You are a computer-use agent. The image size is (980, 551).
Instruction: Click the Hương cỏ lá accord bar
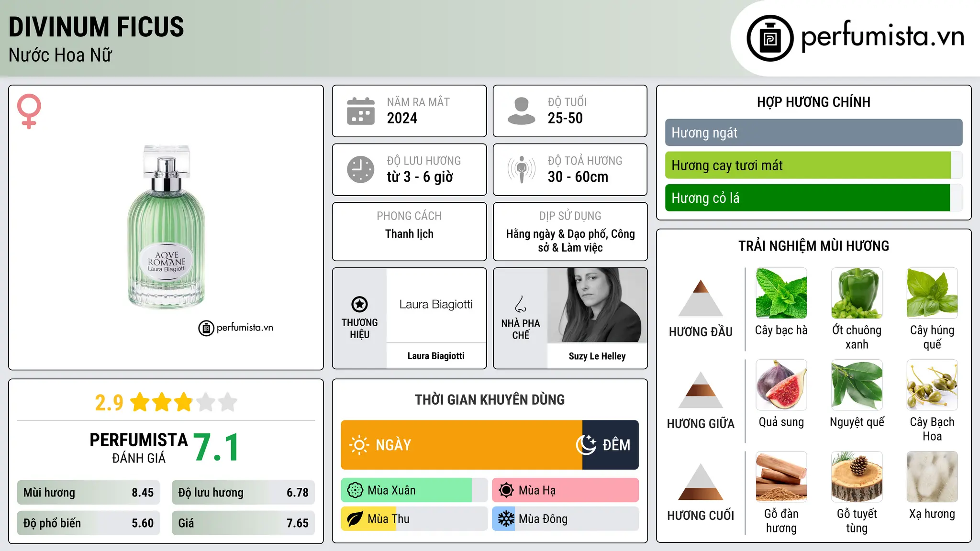[x=813, y=198]
